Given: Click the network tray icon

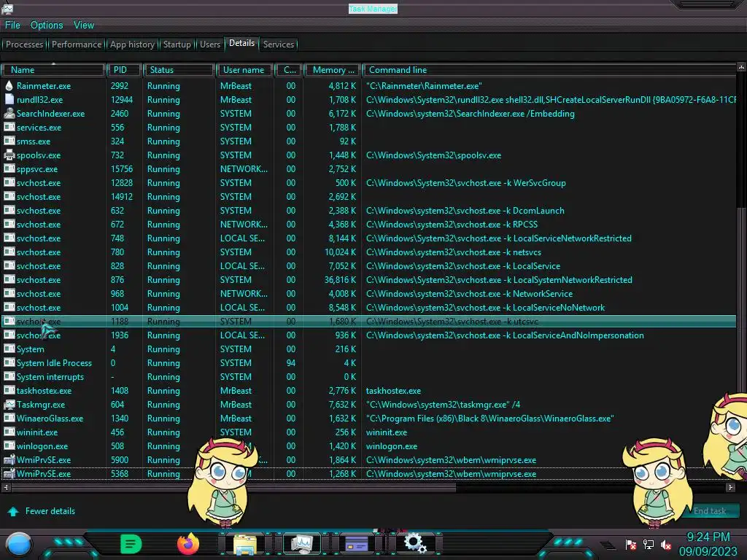Looking at the screenshot, I should (649, 544).
